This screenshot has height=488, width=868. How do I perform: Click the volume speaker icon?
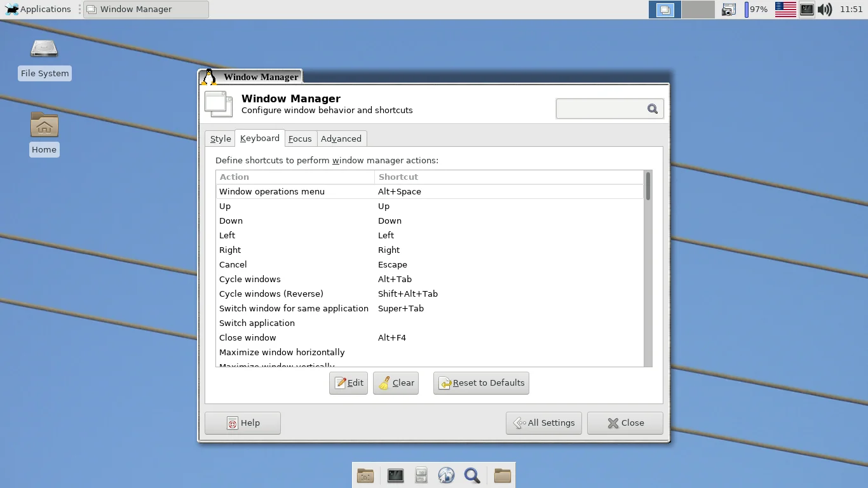click(825, 10)
